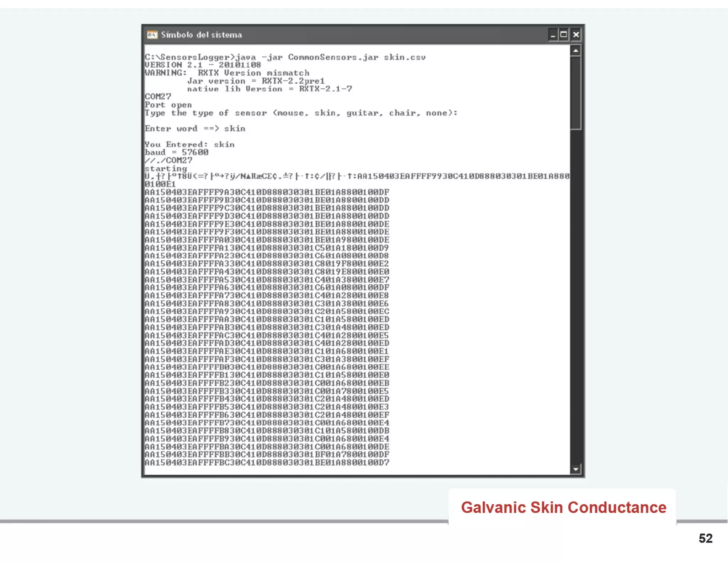Click the data line ending in 00E7
Screen dimensions: 728x562
click(x=267, y=280)
